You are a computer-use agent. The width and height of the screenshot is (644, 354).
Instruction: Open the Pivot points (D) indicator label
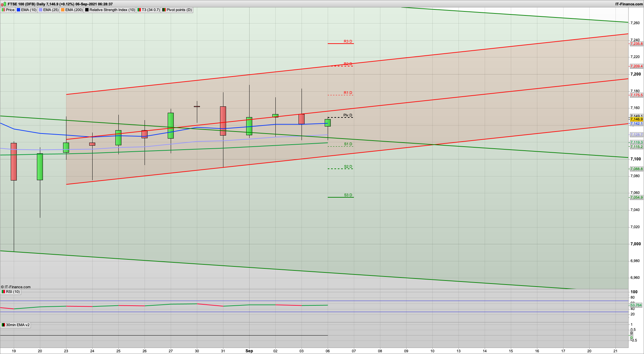coord(177,10)
